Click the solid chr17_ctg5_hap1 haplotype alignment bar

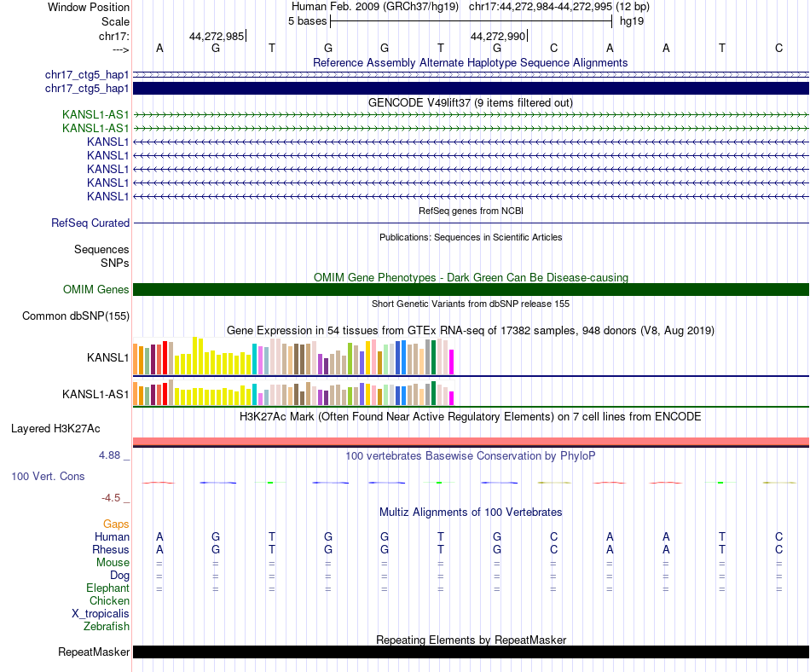pyautogui.click(x=471, y=89)
